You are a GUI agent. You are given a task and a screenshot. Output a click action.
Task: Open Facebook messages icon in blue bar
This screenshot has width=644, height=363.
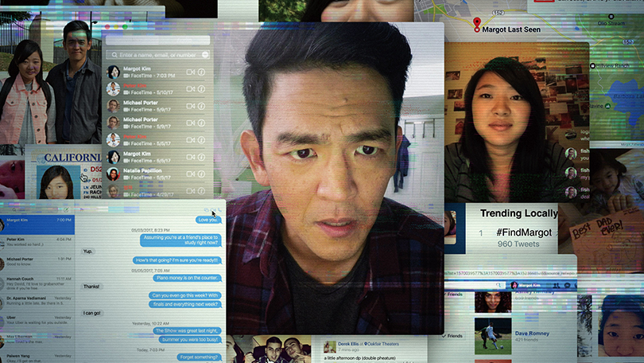pos(567,285)
